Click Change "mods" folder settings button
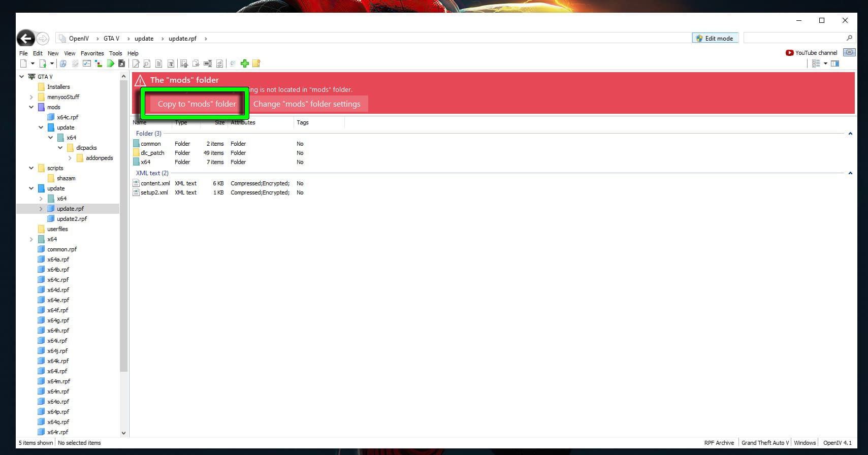The width and height of the screenshot is (868, 455). (307, 104)
